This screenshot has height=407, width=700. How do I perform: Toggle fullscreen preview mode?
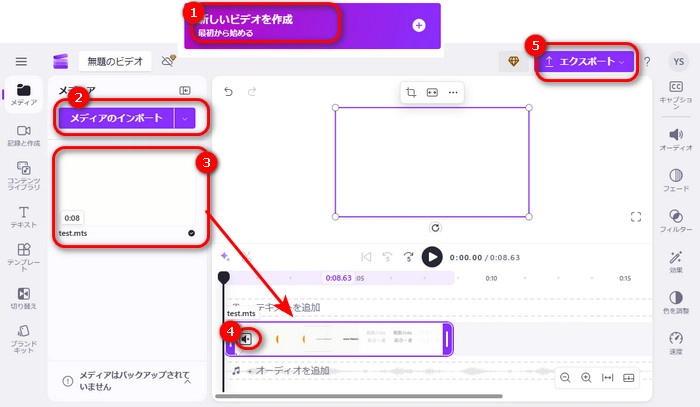point(636,216)
